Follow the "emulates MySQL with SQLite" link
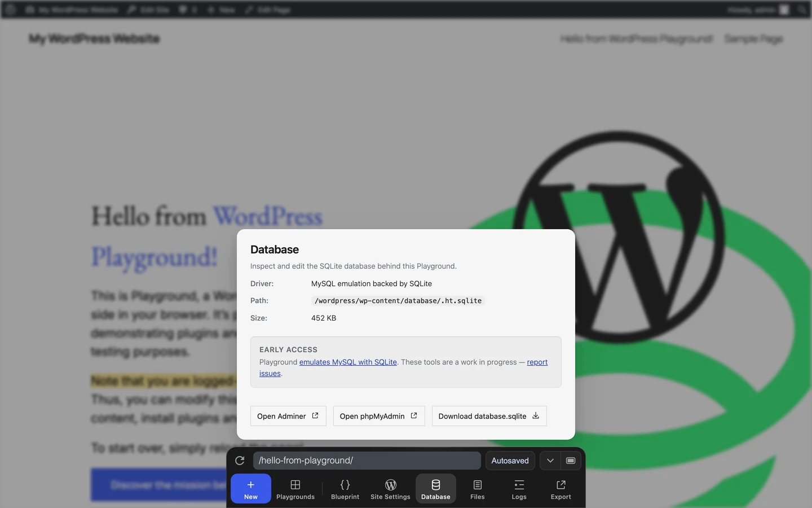This screenshot has width=812, height=508. pos(348,362)
